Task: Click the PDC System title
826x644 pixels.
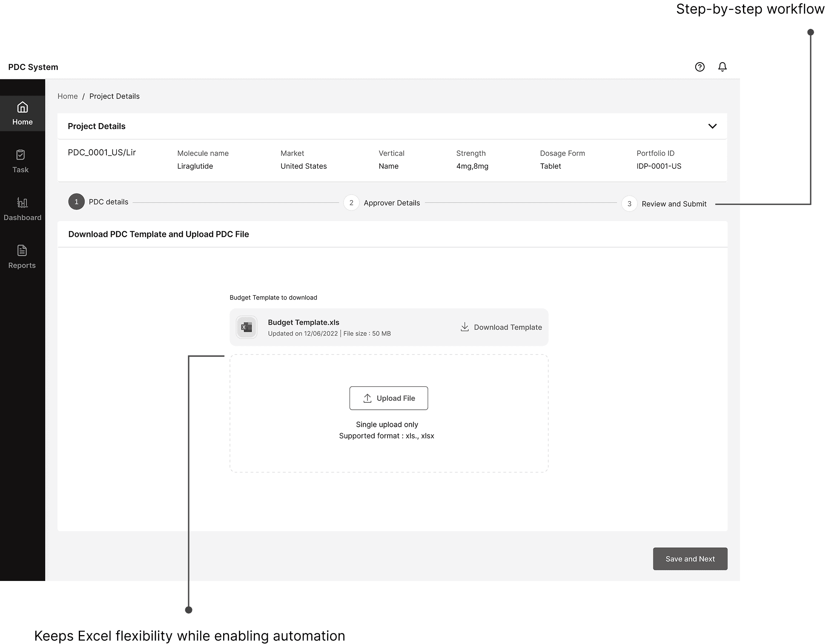Action: (x=33, y=67)
